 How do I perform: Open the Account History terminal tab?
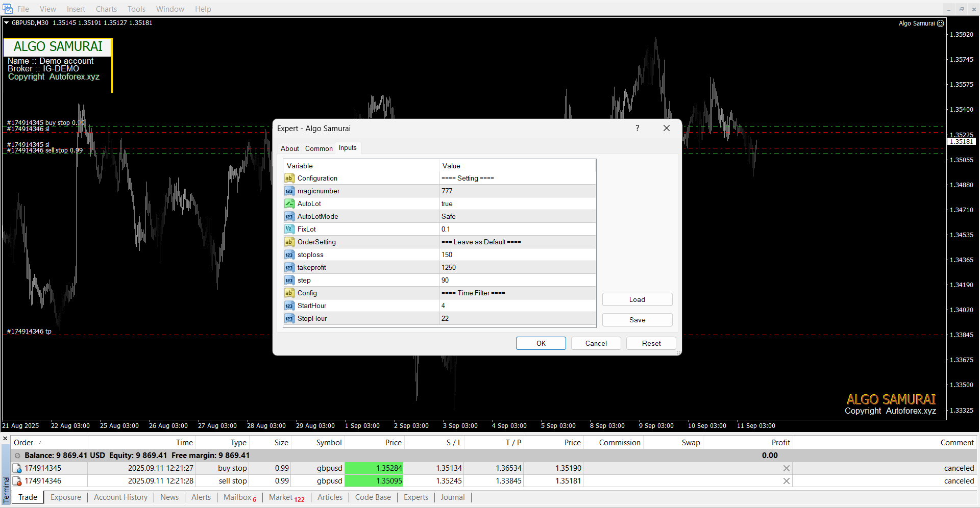coord(120,497)
